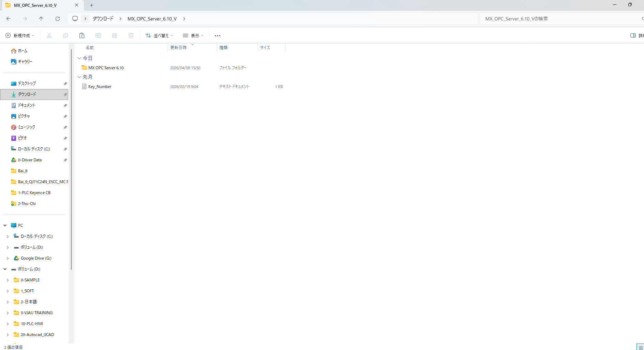
Task: Click the search box for MX_OPC_Server_6.10_V
Action: (x=559, y=19)
